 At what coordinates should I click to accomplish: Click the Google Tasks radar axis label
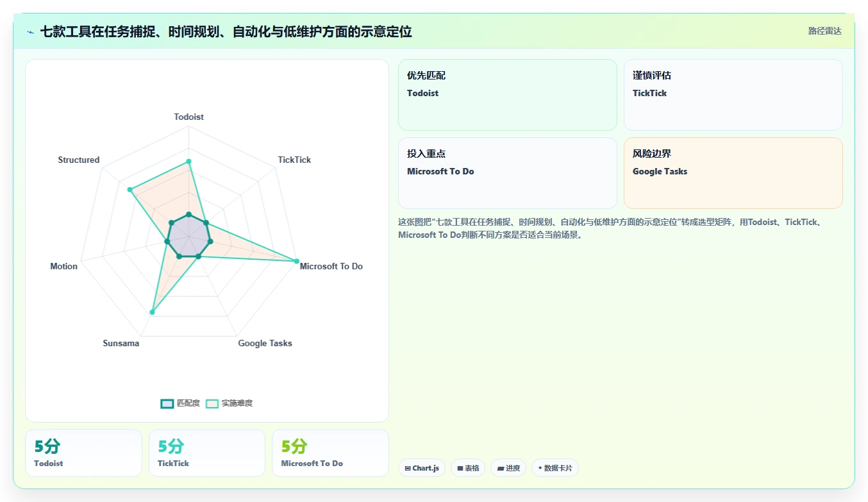[x=265, y=343]
